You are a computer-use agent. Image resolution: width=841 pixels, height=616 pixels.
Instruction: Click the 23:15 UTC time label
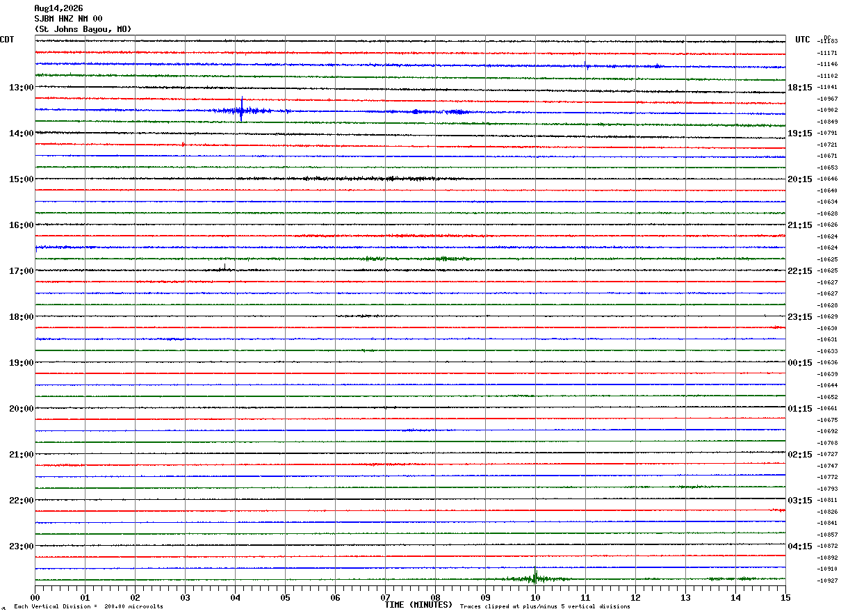(x=800, y=317)
